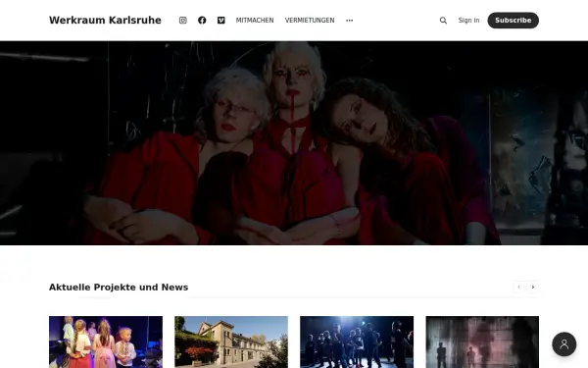The width and height of the screenshot is (588, 368).
Task: Click the hero image of three performers
Action: tap(294, 143)
